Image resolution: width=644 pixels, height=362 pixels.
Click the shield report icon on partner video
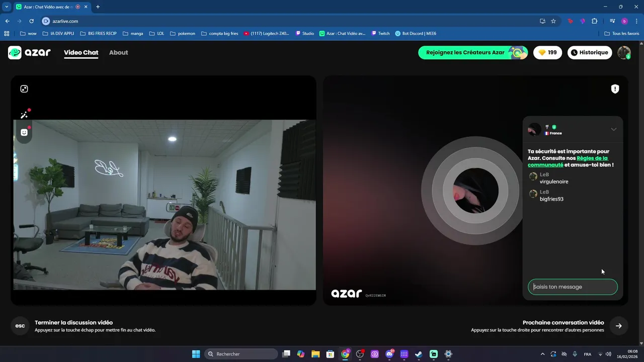pyautogui.click(x=615, y=89)
